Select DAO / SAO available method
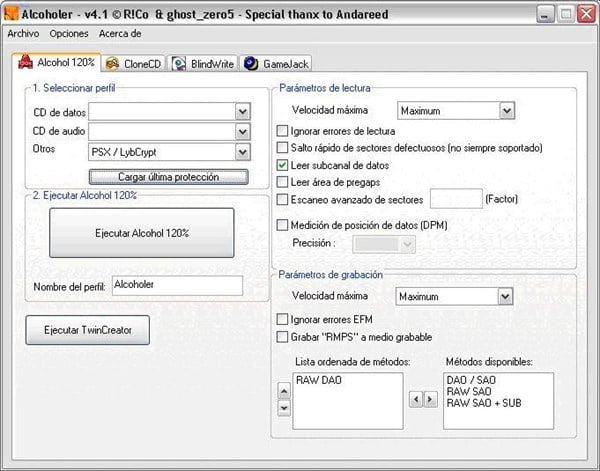The width and height of the screenshot is (600, 471). coord(471,380)
